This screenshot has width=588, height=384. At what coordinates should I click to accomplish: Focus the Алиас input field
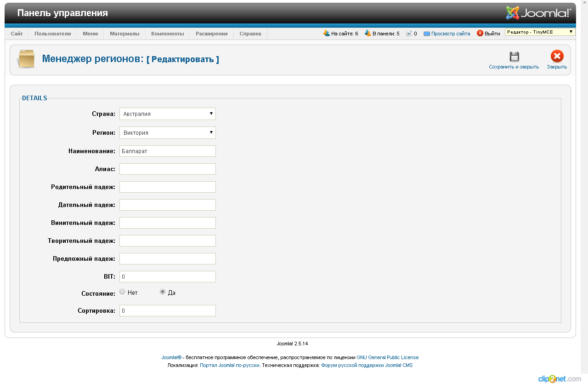coord(168,169)
